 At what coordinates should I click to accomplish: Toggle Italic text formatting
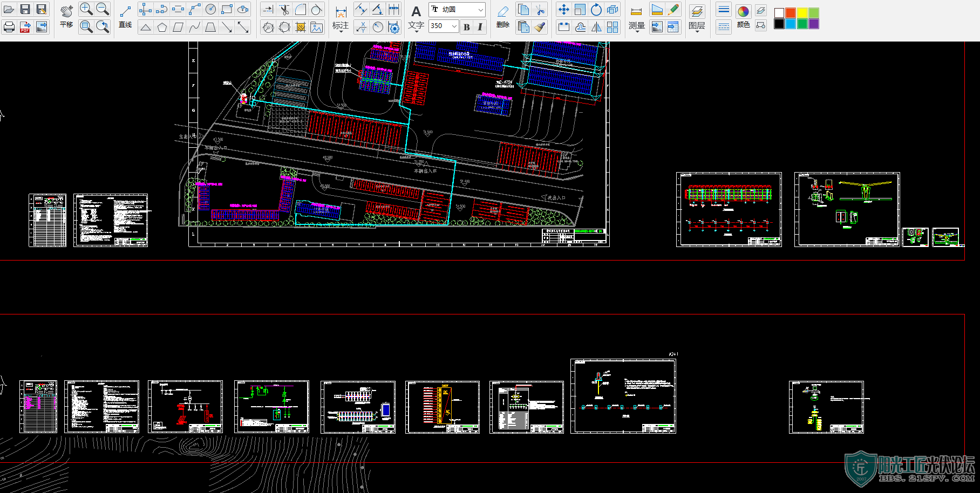480,26
